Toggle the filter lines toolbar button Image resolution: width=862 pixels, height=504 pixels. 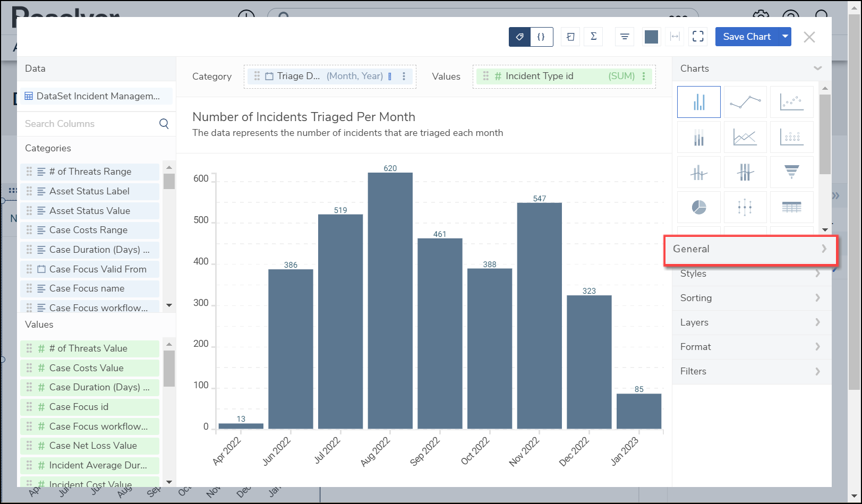click(x=625, y=37)
